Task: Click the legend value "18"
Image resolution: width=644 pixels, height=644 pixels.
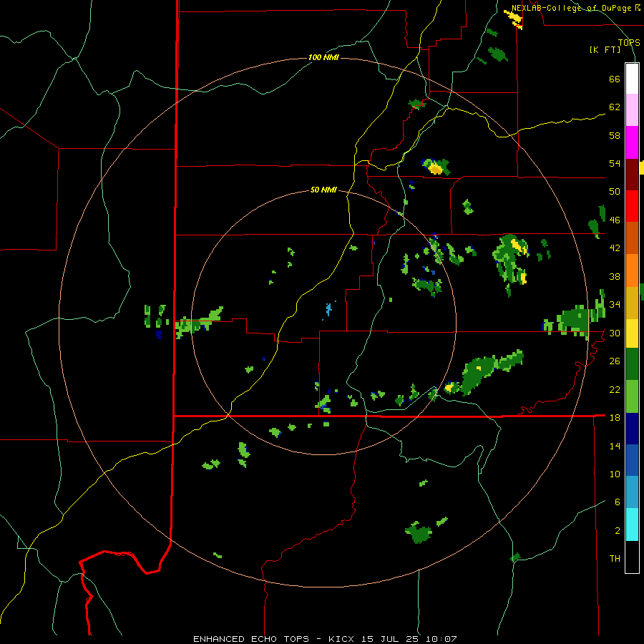Action: (615, 417)
